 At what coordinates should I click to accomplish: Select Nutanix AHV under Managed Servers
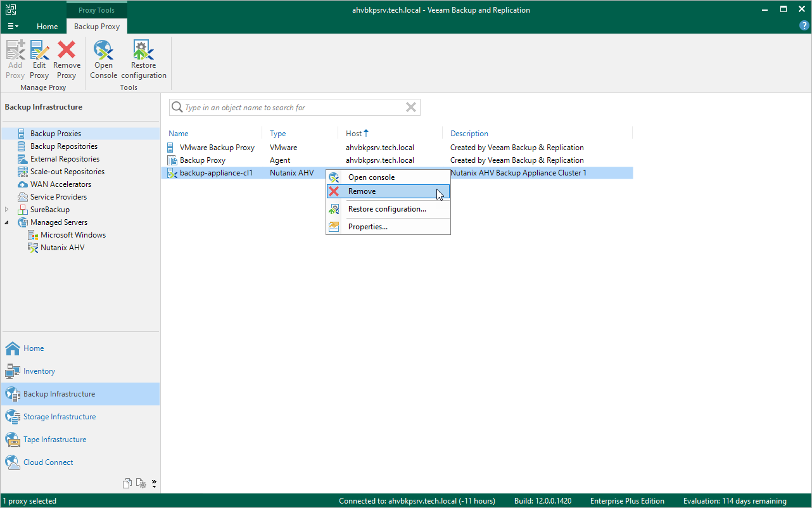[x=62, y=248]
